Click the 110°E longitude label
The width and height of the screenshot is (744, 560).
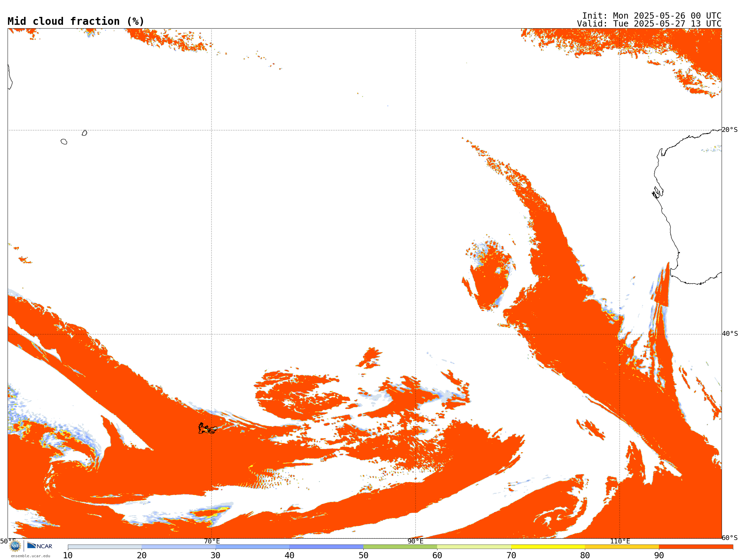pos(620,541)
